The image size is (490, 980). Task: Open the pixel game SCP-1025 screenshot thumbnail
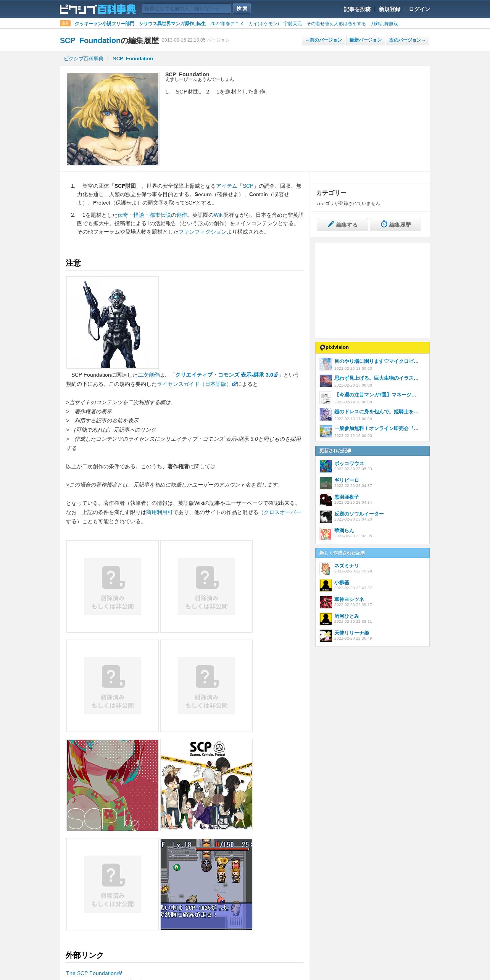pyautogui.click(x=206, y=884)
